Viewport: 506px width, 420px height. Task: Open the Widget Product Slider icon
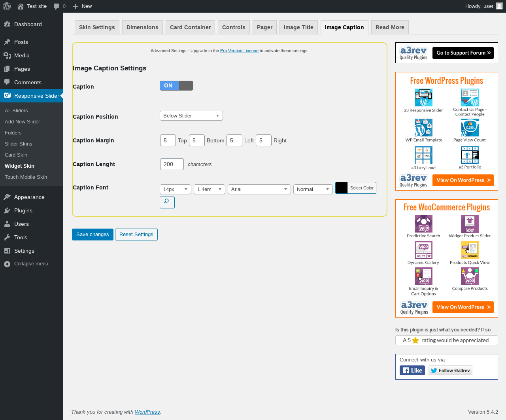tap(470, 224)
